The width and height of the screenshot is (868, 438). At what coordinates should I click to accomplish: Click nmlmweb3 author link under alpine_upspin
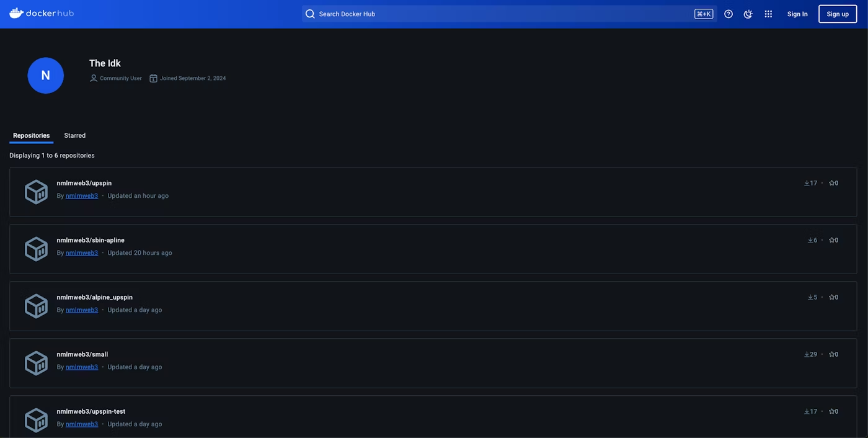click(82, 310)
